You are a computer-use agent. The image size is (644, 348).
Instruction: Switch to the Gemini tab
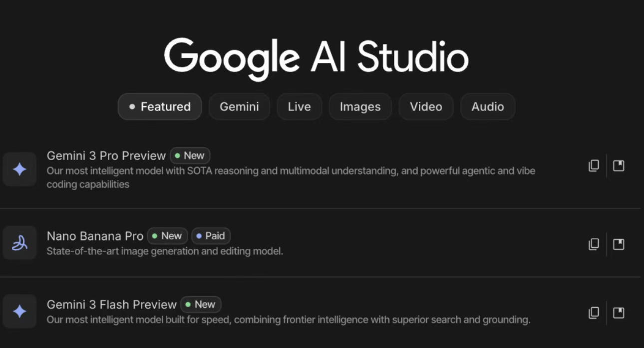(239, 107)
